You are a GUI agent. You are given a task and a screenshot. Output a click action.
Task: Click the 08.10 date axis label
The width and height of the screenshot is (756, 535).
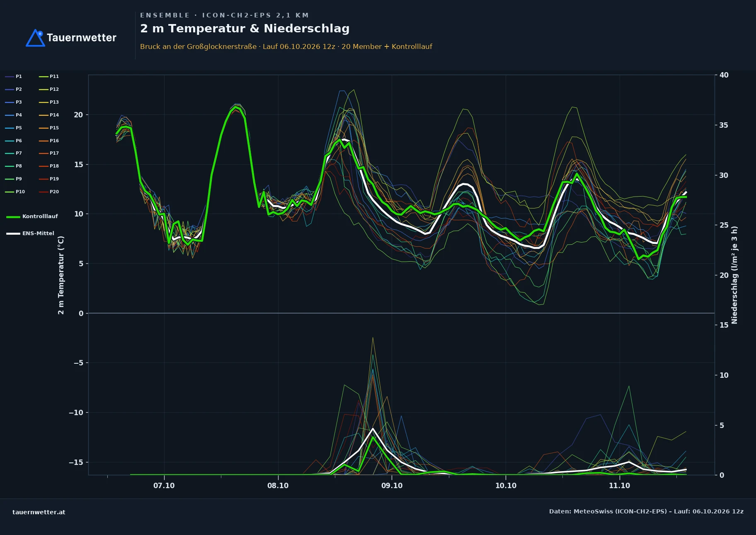point(278,486)
